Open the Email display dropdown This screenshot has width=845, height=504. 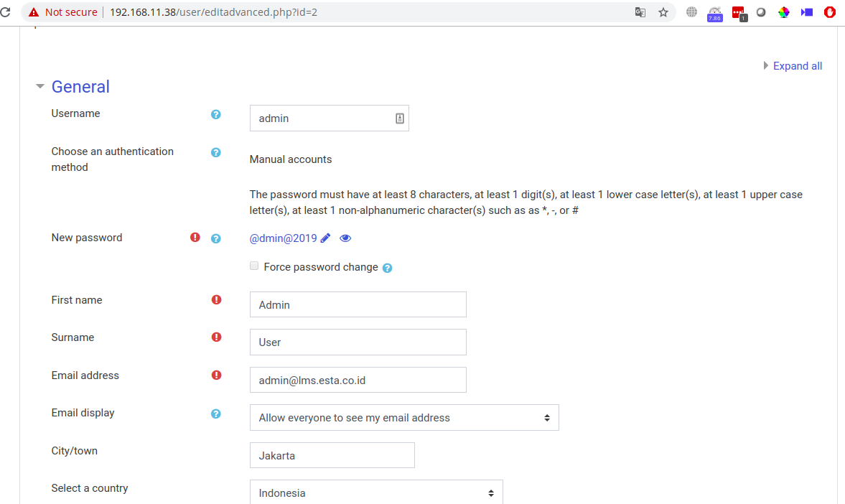coord(404,417)
